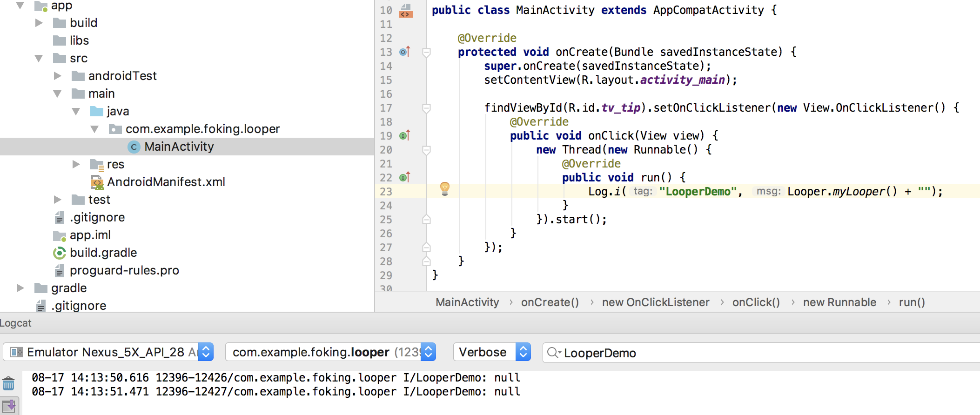
Task: Select app.iml in the project tree
Action: pos(90,235)
